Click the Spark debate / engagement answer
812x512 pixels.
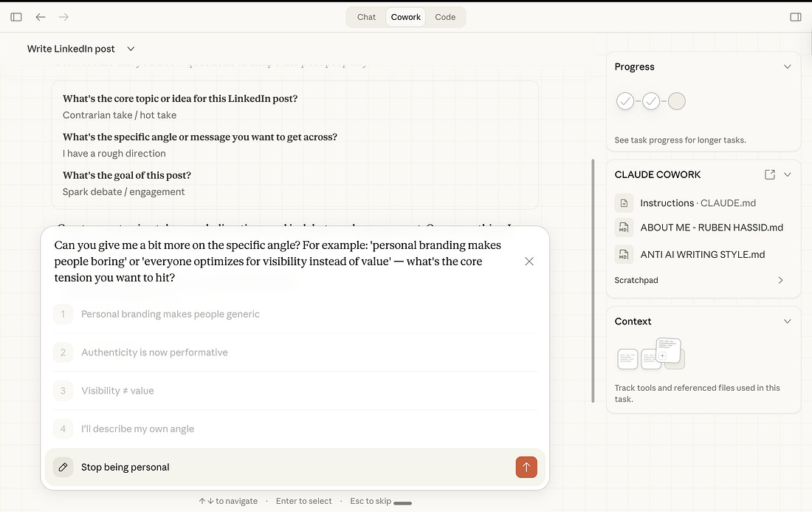123,192
